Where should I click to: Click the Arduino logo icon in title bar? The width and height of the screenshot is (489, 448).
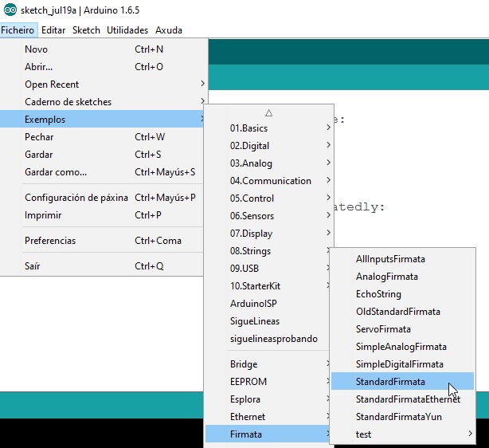click(x=8, y=10)
